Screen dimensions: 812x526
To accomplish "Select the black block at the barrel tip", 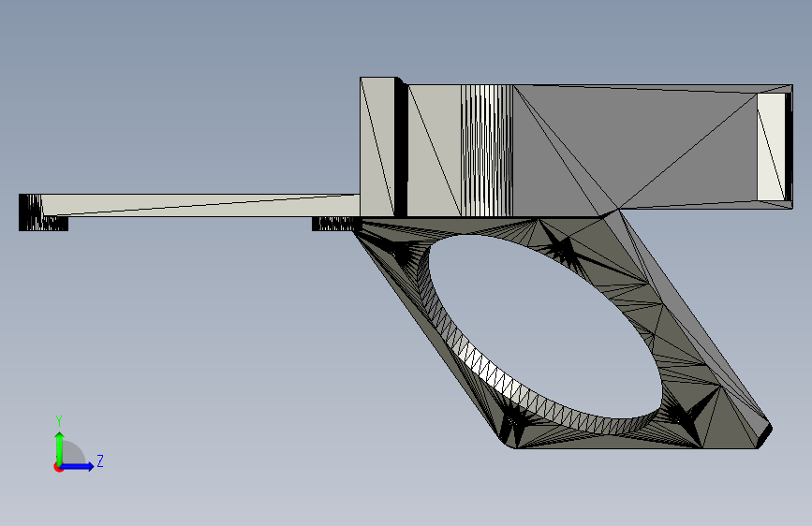I will 37,212.
